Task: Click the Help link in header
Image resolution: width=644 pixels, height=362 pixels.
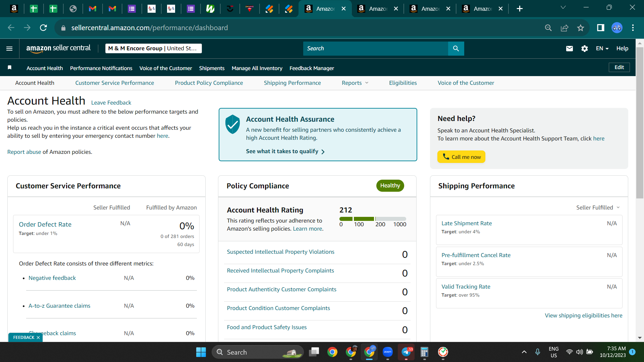Action: click(x=622, y=49)
